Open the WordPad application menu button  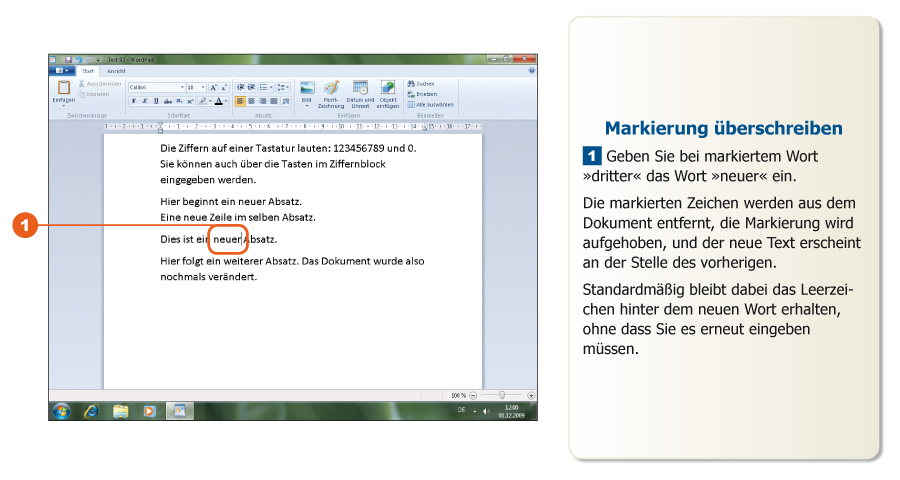click(62, 71)
